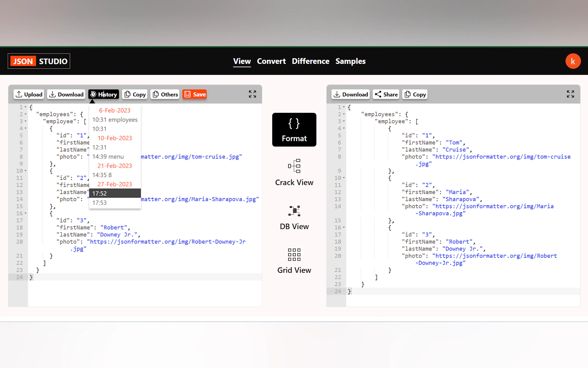Screen dimensions: 588x368
Task: Toggle the History dropdown closed
Action: pos(103,94)
